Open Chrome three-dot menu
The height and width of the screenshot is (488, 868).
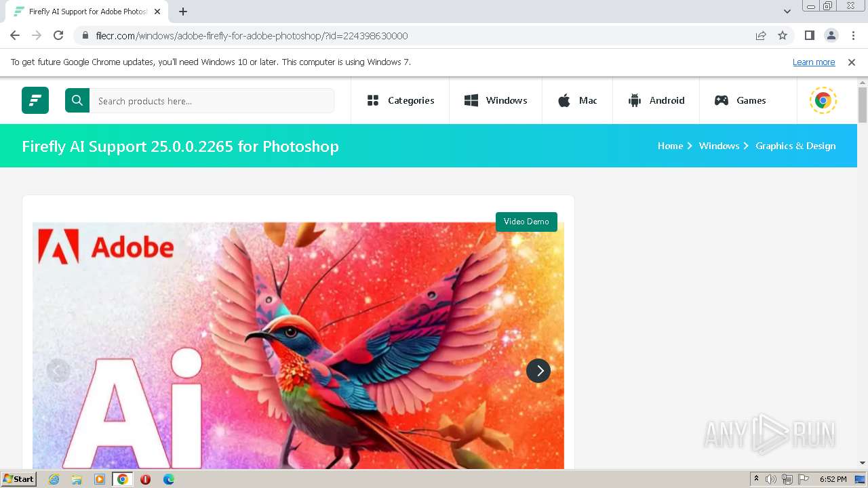852,35
